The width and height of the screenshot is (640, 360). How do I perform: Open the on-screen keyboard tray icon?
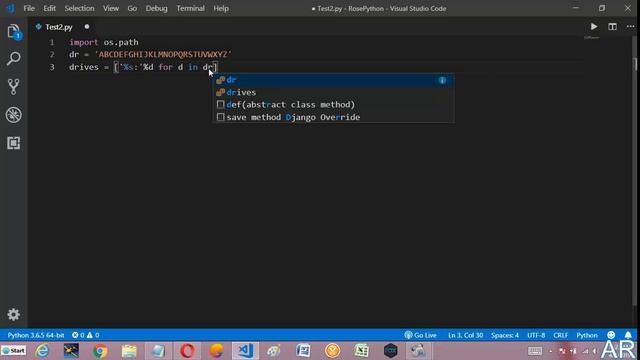point(535,351)
